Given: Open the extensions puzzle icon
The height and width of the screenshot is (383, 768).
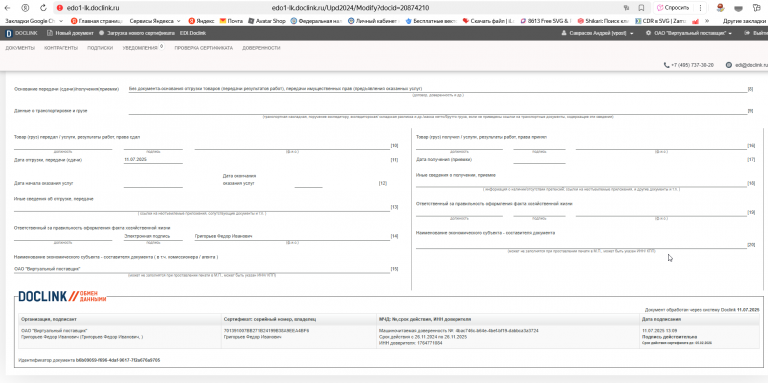Looking at the screenshot, I should [756, 8].
